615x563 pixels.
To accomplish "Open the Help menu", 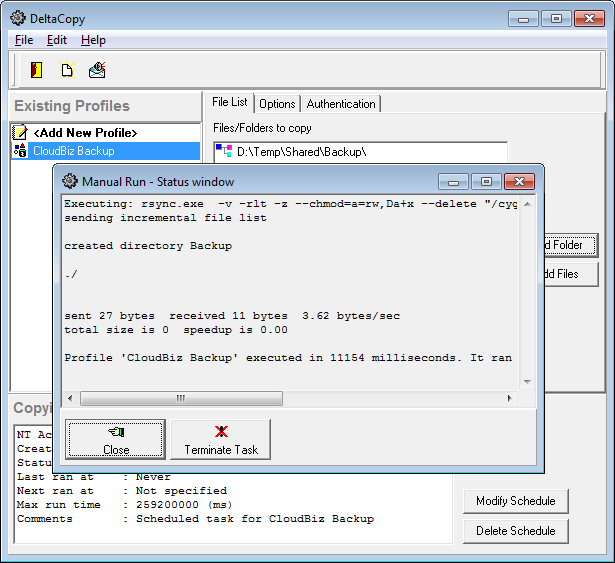I will (93, 40).
